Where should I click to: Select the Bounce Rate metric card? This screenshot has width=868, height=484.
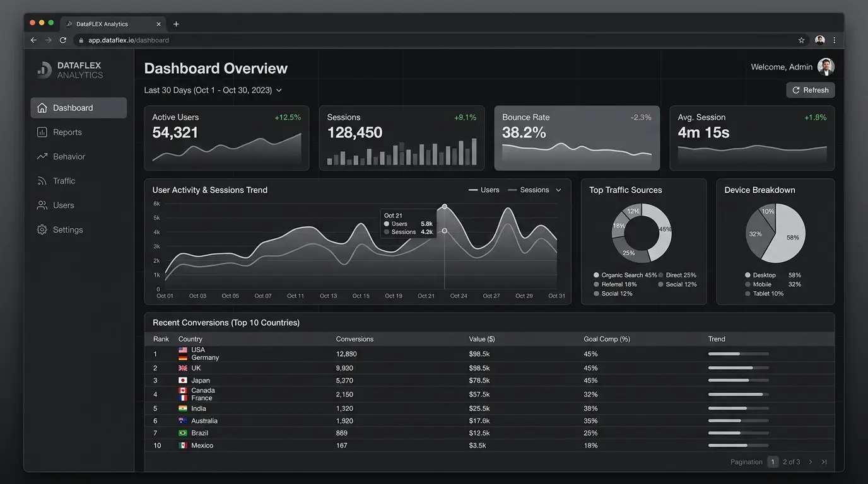pos(577,138)
